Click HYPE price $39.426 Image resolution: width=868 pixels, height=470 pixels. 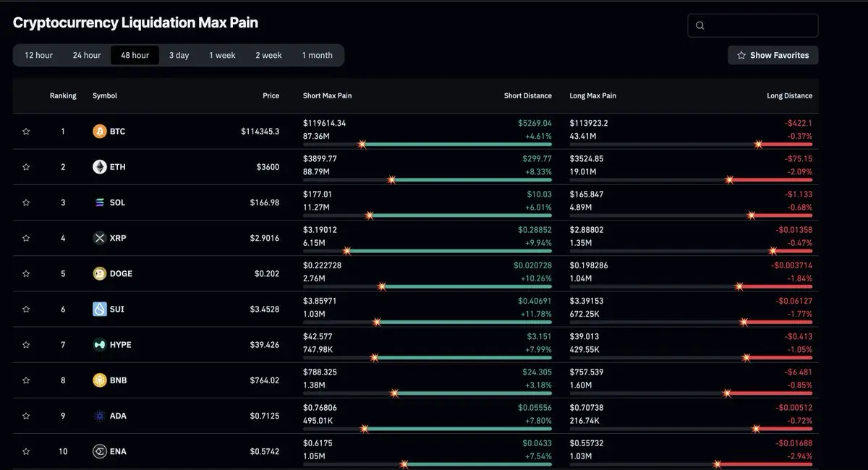(x=265, y=345)
